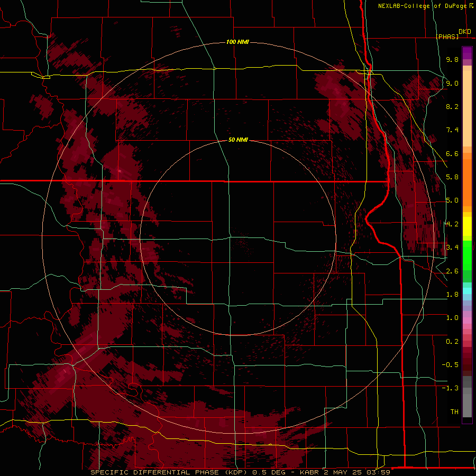Click the 9.8 scale value
Viewport: 476px width, 476px height.
(x=452, y=59)
